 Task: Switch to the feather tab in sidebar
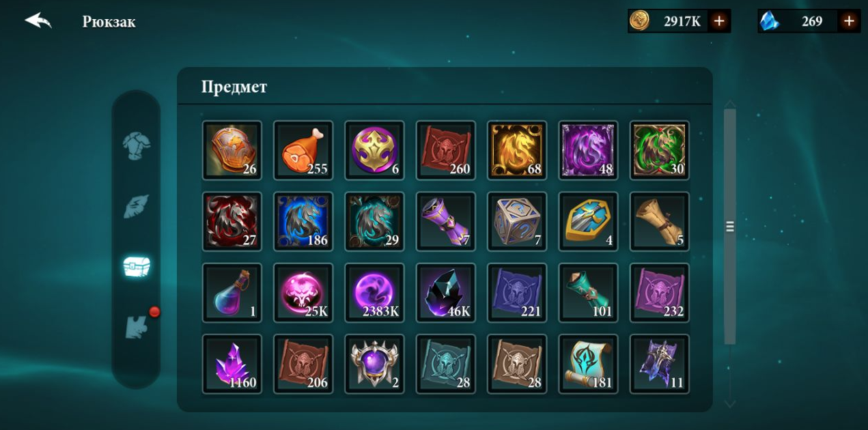click(136, 206)
